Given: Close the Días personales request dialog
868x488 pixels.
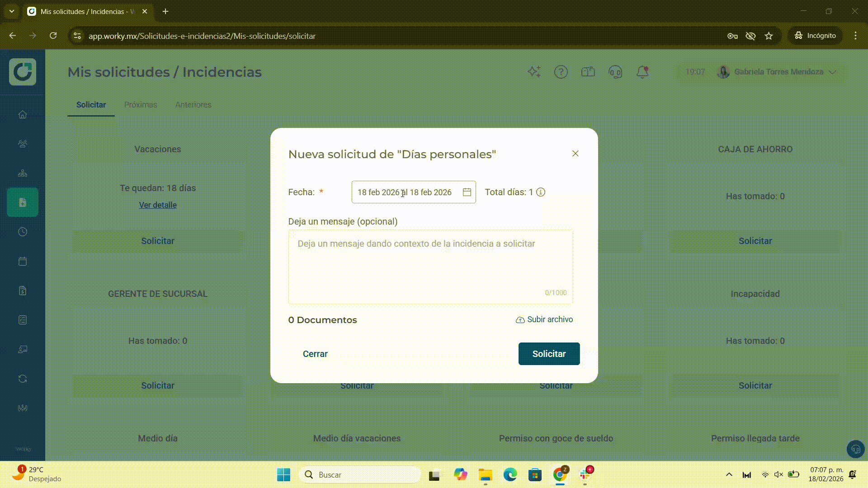Looking at the screenshot, I should pos(575,154).
